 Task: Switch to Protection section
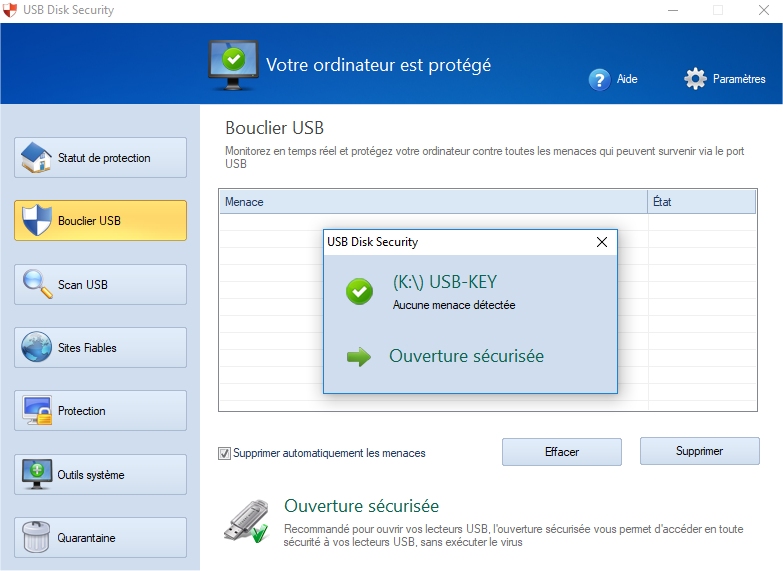coord(100,411)
